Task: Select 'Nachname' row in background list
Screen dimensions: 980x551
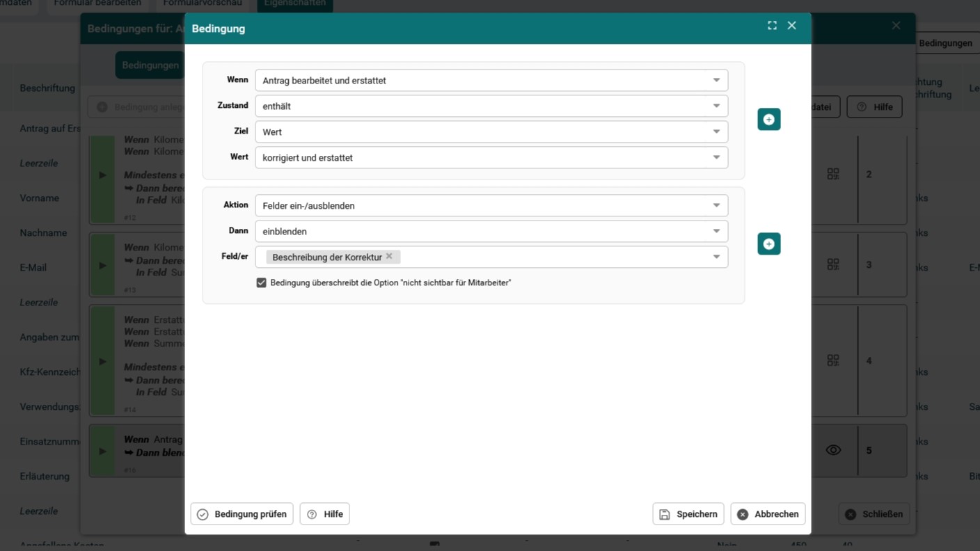Action: click(43, 233)
